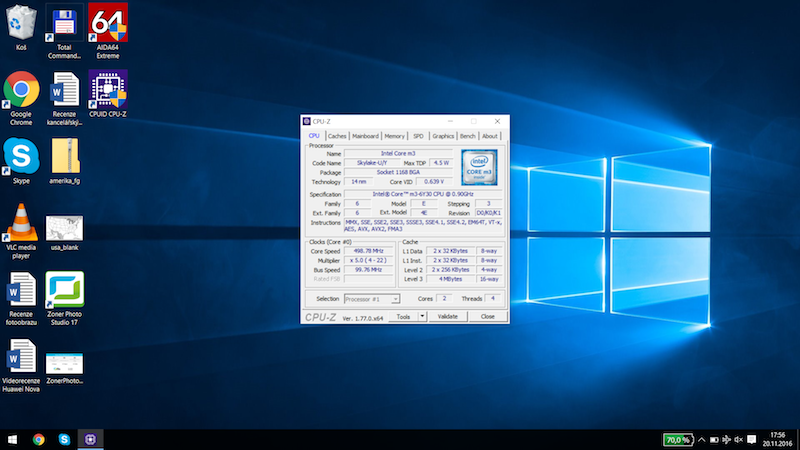This screenshot has height=450, width=800.
Task: Click the CPU-Z title bar icon
Action: coord(307,121)
